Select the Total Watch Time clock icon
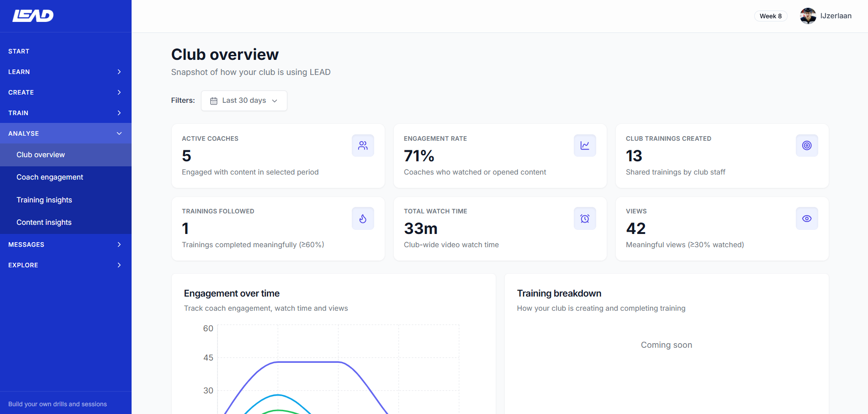The height and width of the screenshot is (414, 868). (585, 218)
